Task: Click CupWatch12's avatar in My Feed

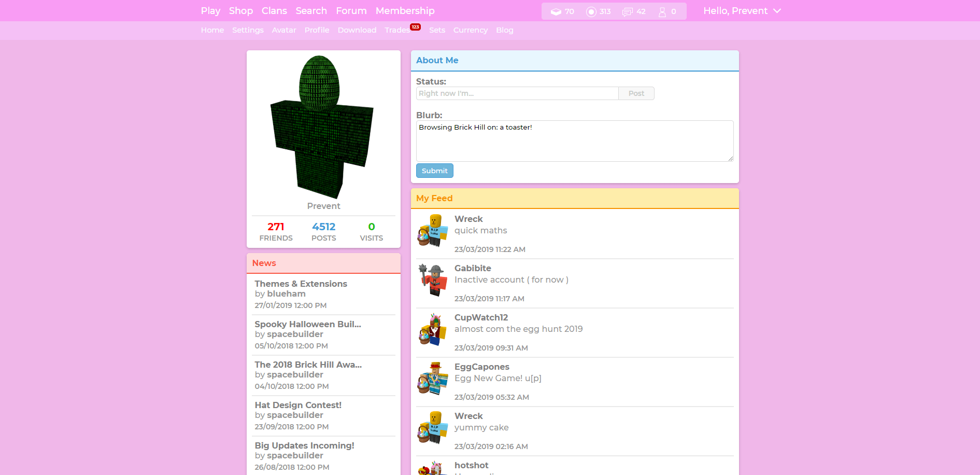Action: (433, 331)
